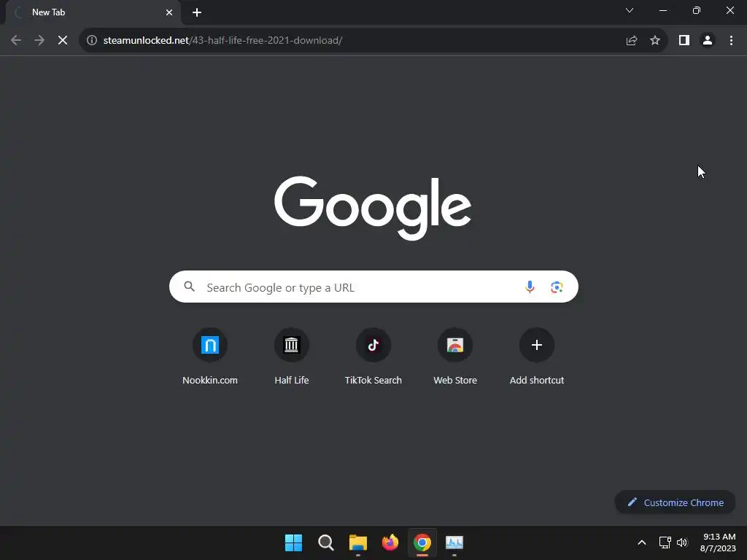Go back using the back arrow
The image size is (747, 560).
16,41
